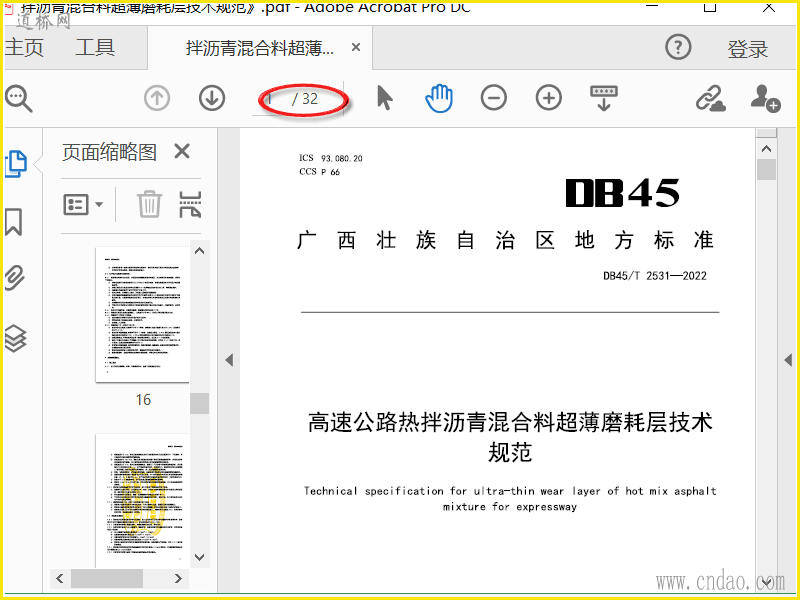Go to next page arrow

click(212, 98)
